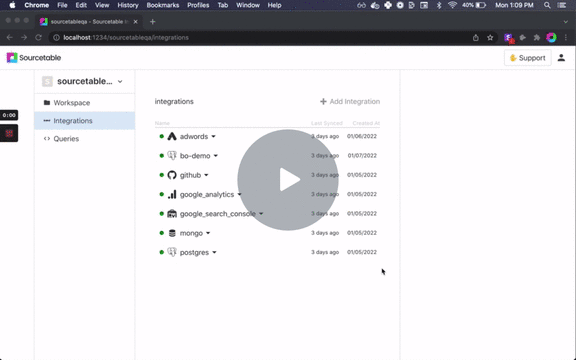Click the google_analytics bar chart icon
Screen dimensions: 576x360
(x=172, y=194)
